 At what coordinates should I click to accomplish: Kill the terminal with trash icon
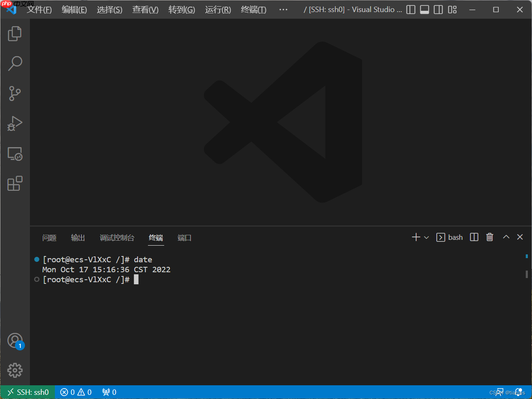[x=489, y=237]
